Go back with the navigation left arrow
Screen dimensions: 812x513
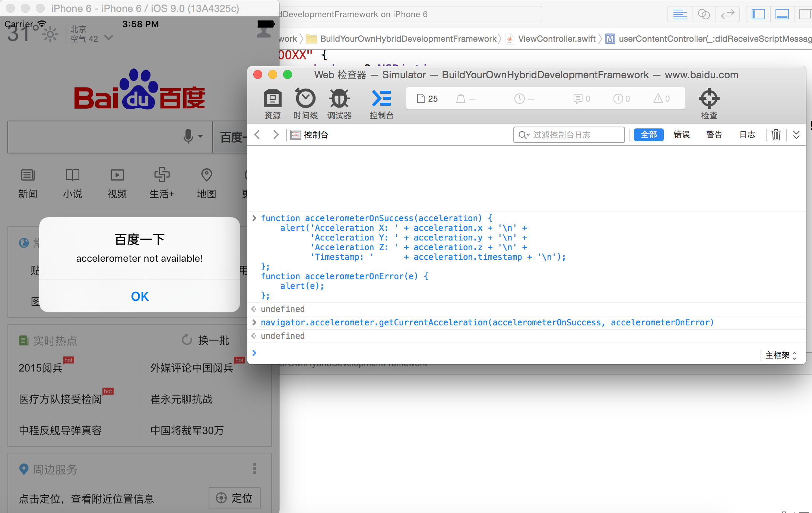[257, 134]
